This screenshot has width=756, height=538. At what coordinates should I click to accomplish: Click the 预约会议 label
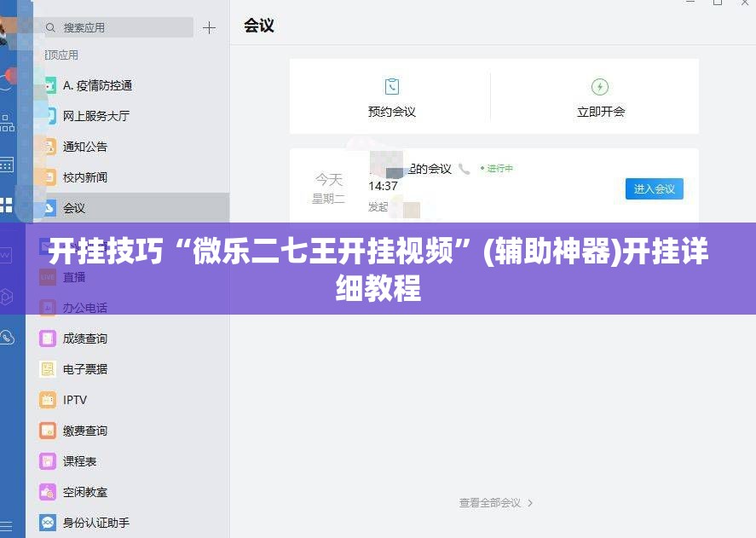click(x=391, y=112)
